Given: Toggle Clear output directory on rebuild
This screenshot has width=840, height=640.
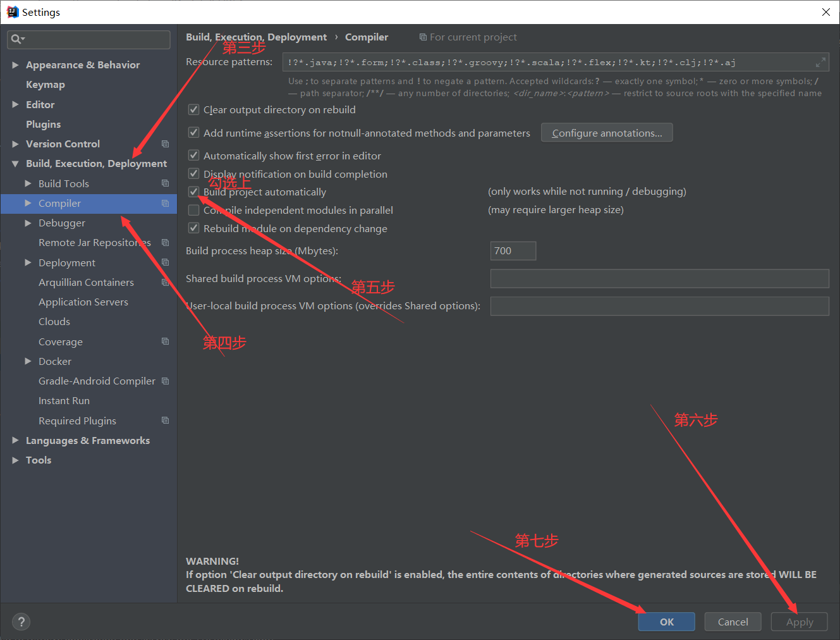Looking at the screenshot, I should (194, 109).
